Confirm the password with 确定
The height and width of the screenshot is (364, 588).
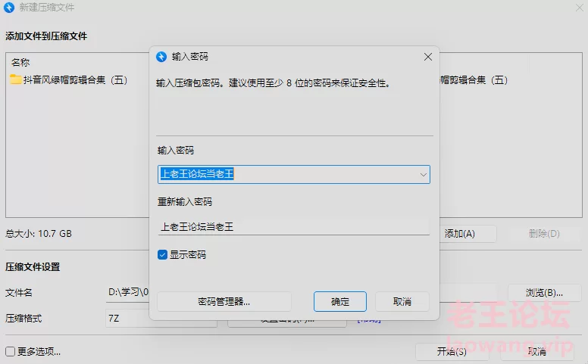(x=340, y=301)
